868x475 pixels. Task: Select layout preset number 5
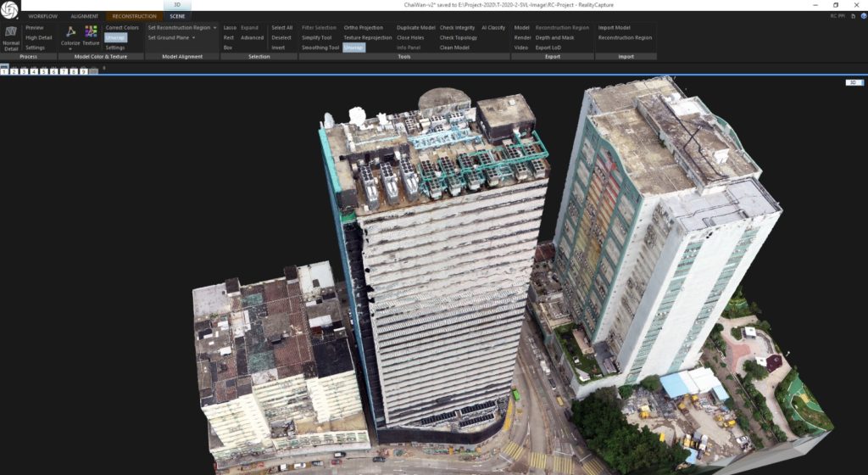pyautogui.click(x=44, y=72)
